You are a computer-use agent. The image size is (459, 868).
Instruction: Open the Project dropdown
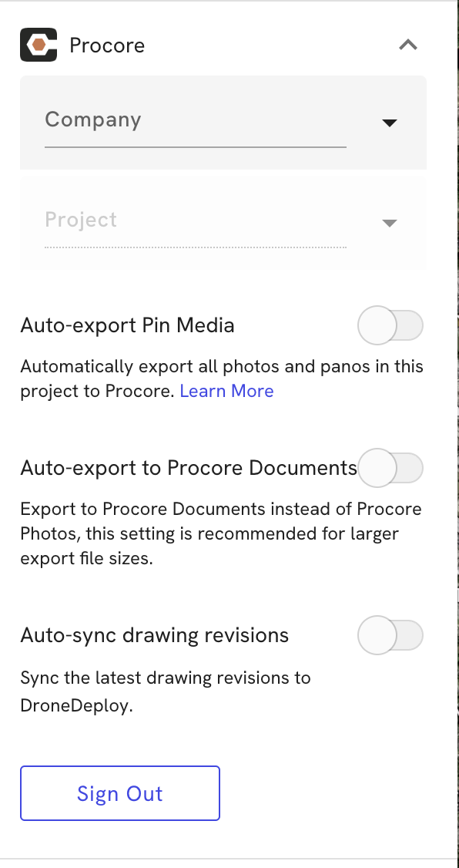223,223
